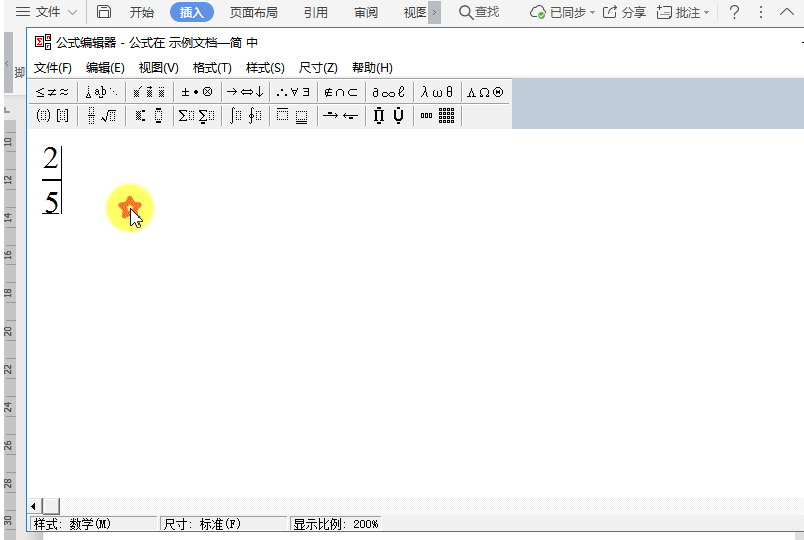Open the operator symbols palette (±•⊗)
This screenshot has height=540, width=804.
[197, 92]
